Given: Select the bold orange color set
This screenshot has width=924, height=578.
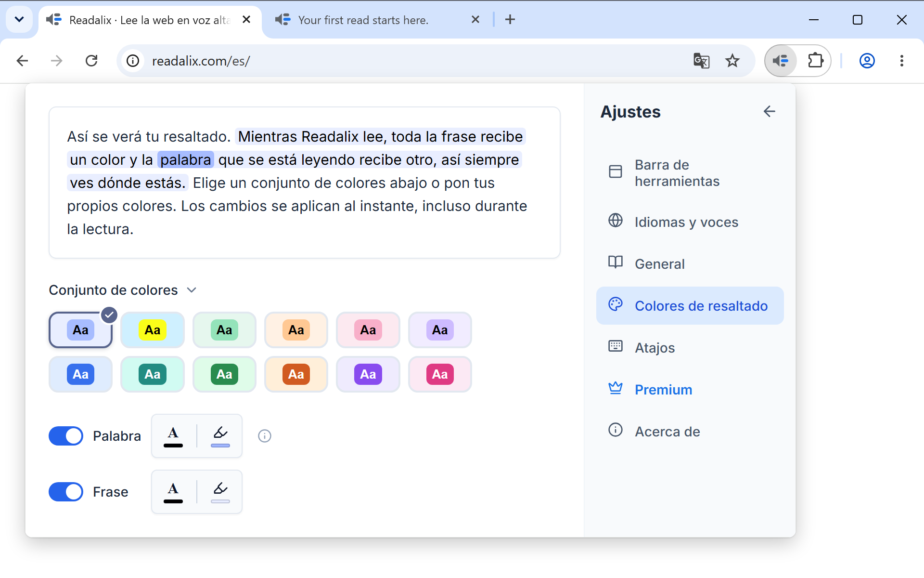Looking at the screenshot, I should (x=296, y=374).
